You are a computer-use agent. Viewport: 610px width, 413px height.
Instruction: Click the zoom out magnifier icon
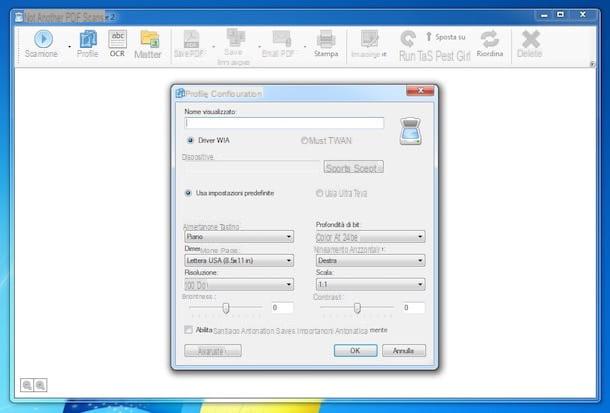pos(27,385)
